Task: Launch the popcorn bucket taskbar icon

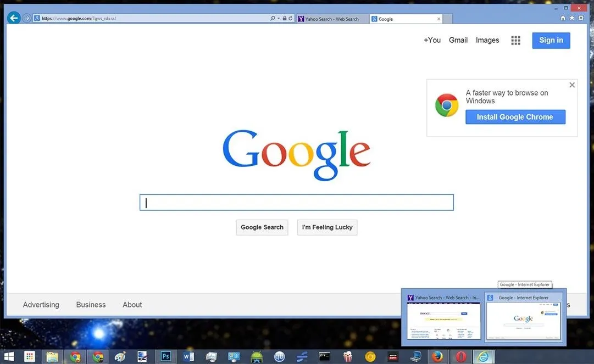Action: (x=347, y=356)
